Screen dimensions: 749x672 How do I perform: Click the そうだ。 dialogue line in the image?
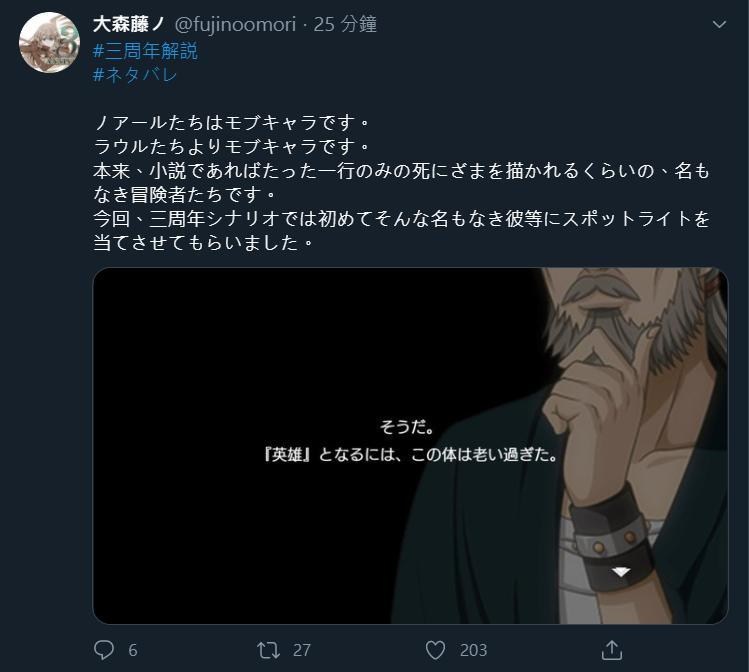click(407, 427)
